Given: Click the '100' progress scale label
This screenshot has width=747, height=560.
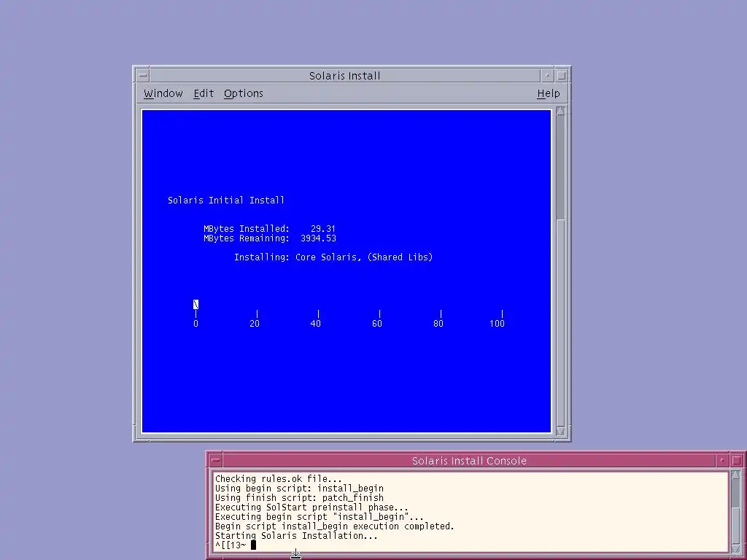Looking at the screenshot, I should click(497, 323).
